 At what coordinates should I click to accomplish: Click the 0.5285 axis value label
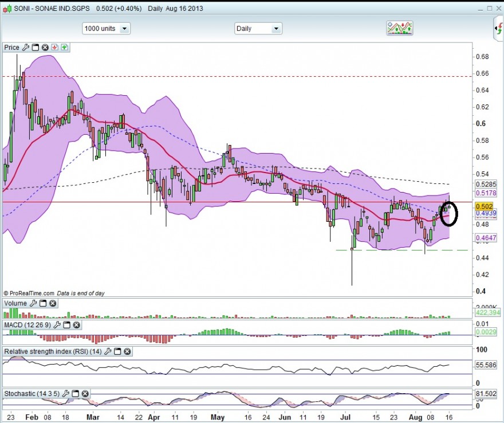click(486, 185)
